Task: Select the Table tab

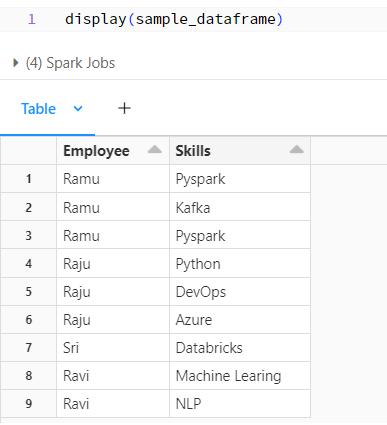Action: pos(38,109)
